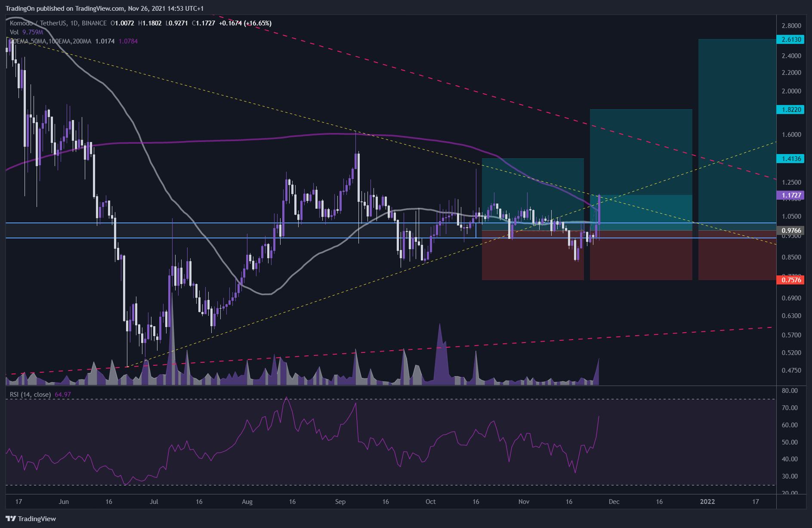Click the 2.6130 target price label
The width and height of the screenshot is (812, 528).
(790, 40)
